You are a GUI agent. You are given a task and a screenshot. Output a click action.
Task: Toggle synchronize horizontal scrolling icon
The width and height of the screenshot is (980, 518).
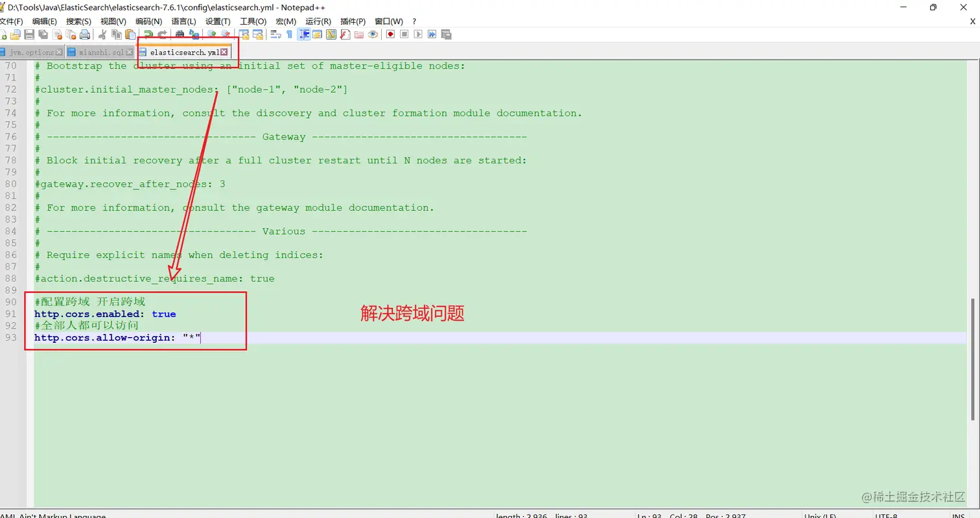tap(257, 34)
